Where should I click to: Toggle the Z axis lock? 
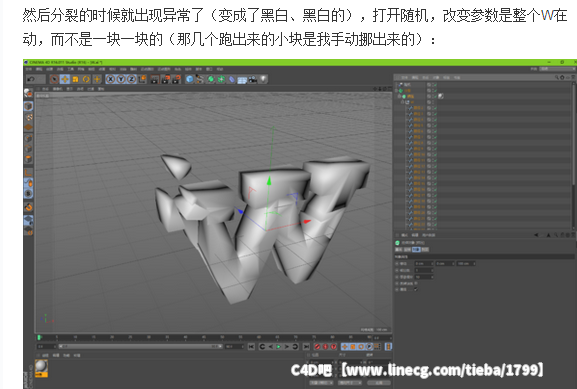[x=131, y=79]
